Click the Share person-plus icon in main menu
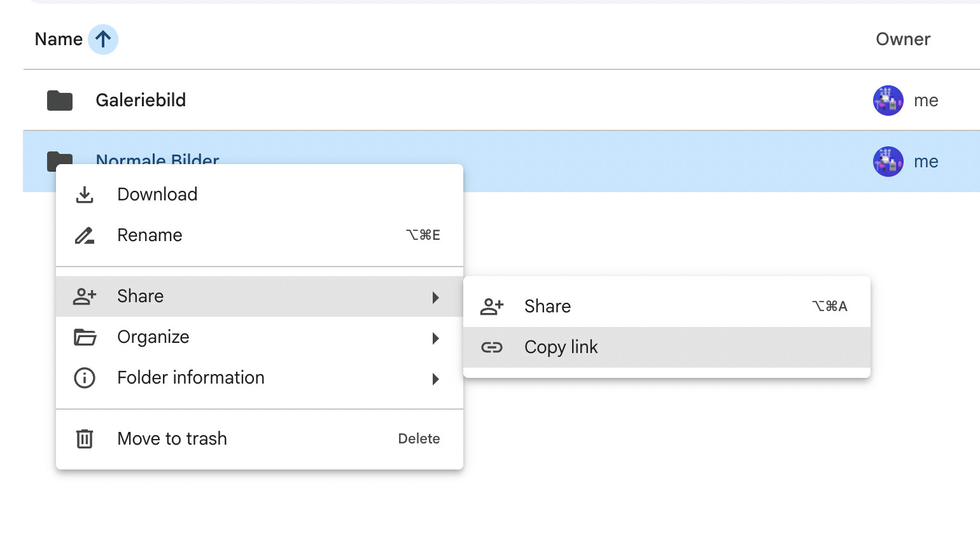The width and height of the screenshot is (980, 542). pos(85,296)
